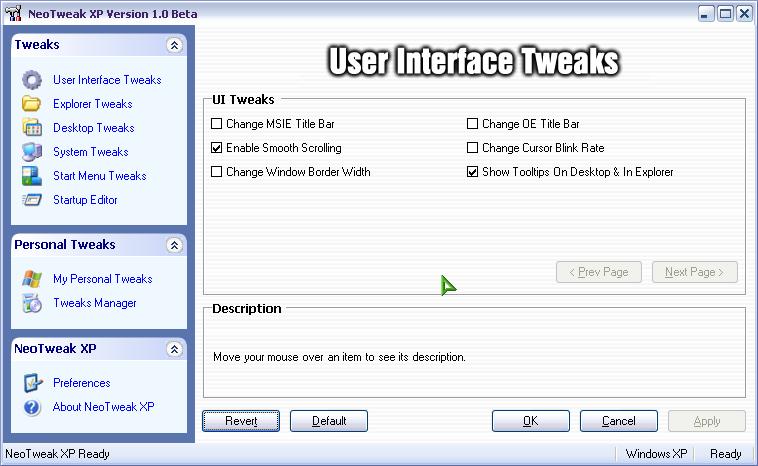
Task: Click the NeoTweak XP title bar app icon
Action: (x=13, y=13)
